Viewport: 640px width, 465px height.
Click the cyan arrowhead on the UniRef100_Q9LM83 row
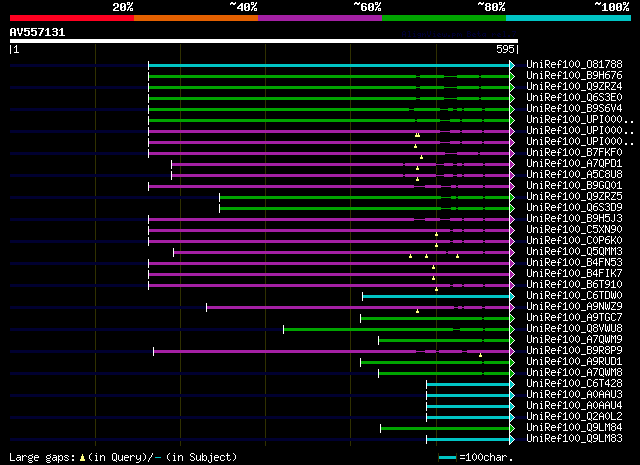[512, 440]
